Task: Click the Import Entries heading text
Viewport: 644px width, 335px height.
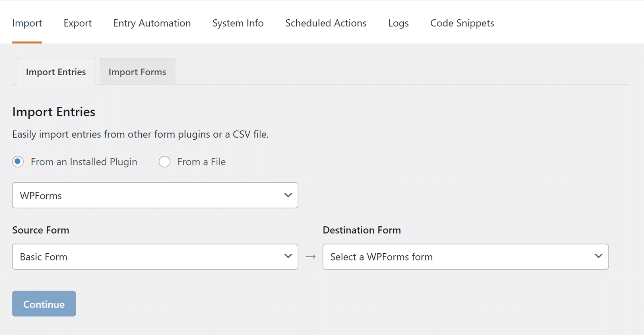Action: click(54, 112)
